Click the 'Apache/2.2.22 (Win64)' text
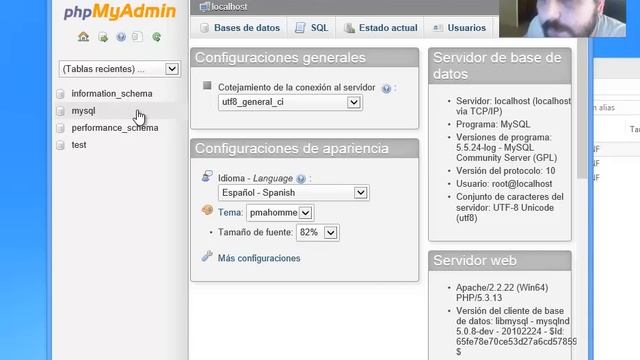640x360 pixels. [502, 288]
